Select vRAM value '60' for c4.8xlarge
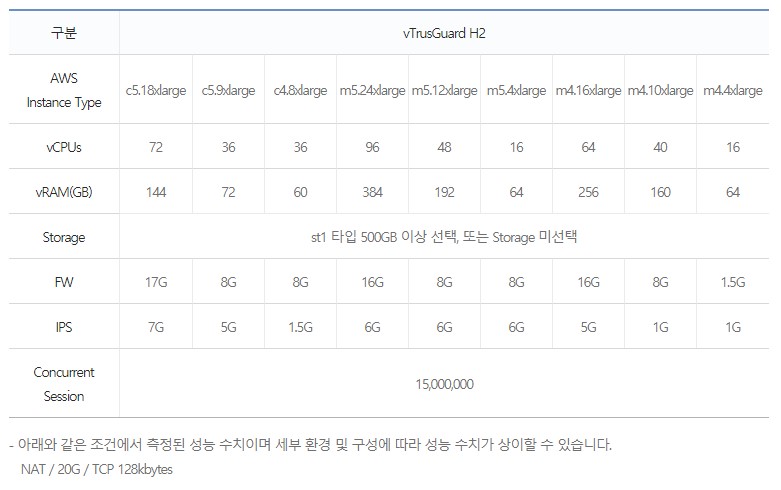Viewport: 781px width, 490px height. coord(300,192)
